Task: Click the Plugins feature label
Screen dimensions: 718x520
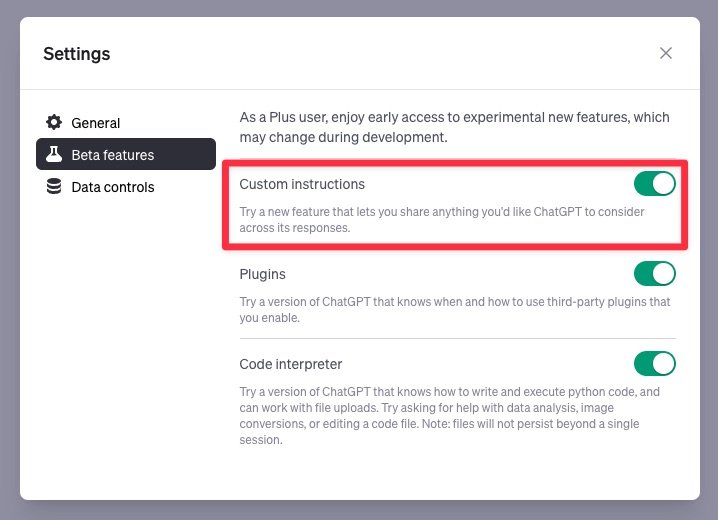Action: [x=262, y=273]
